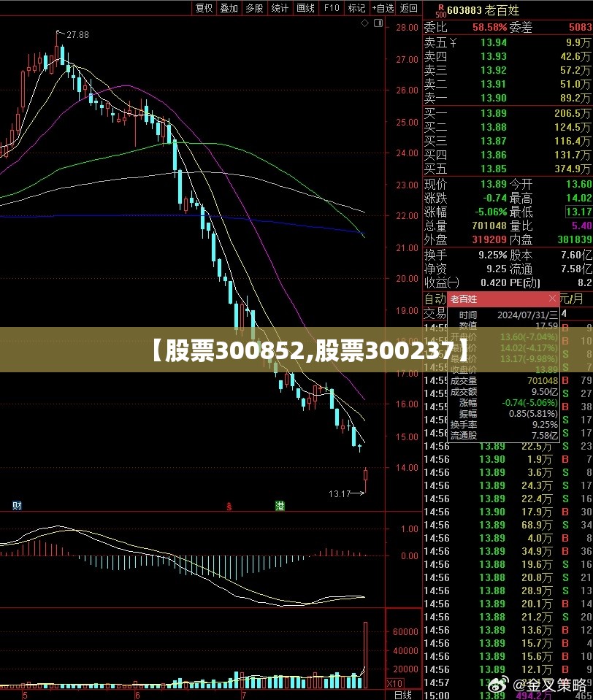Select 卖一 price 13.90

[x=494, y=98]
